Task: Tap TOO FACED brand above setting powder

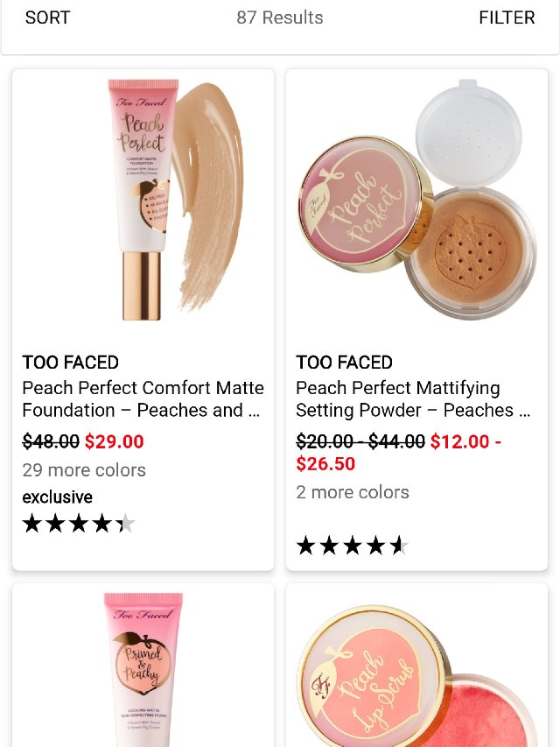Action: pos(344,362)
